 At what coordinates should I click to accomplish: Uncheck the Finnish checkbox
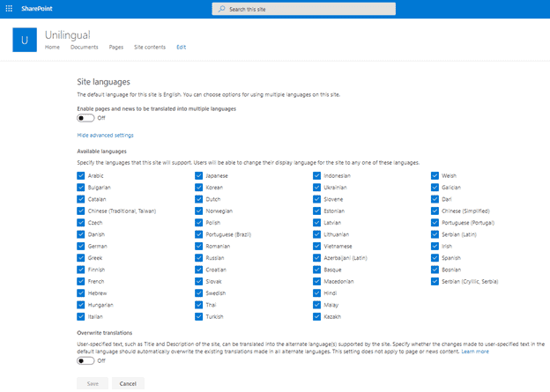click(81, 270)
